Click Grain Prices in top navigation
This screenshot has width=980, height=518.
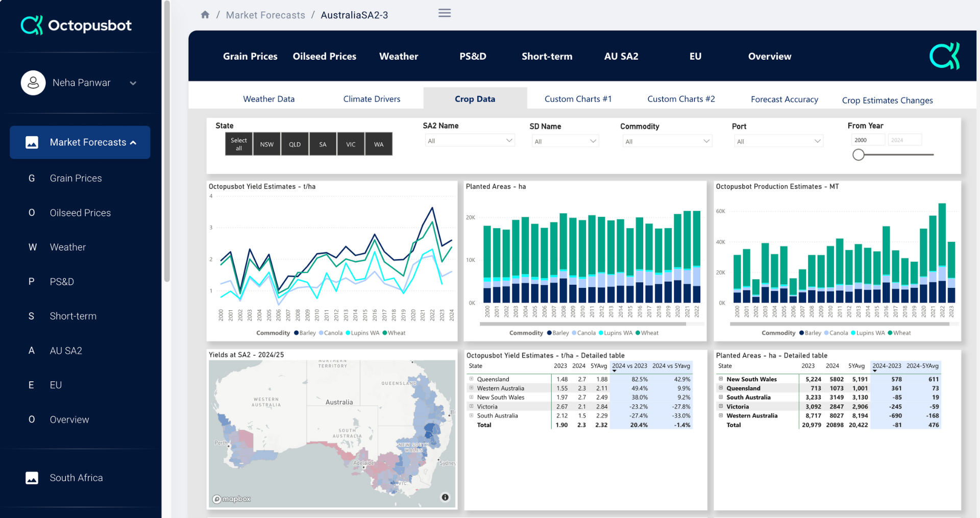tap(250, 56)
